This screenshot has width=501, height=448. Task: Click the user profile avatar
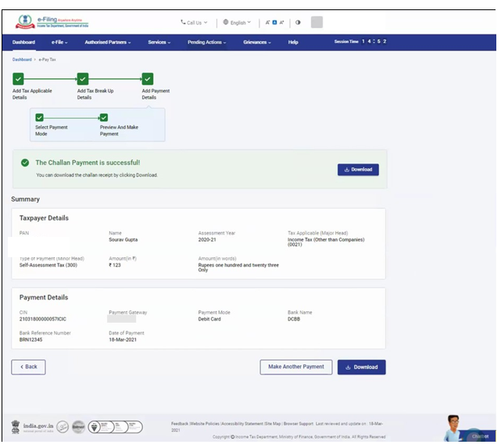click(317, 22)
